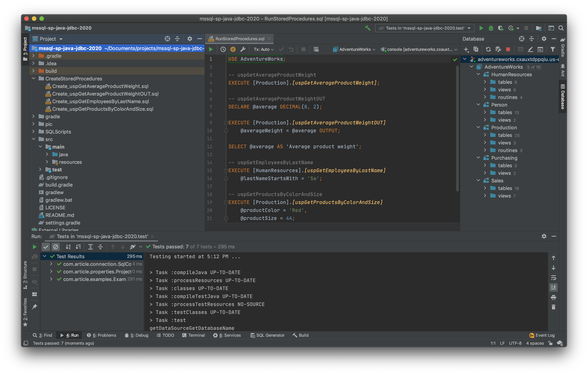Screen dimensions: 588x375
Task: Toggle Show Passed tests checkmark button
Action: point(46,247)
